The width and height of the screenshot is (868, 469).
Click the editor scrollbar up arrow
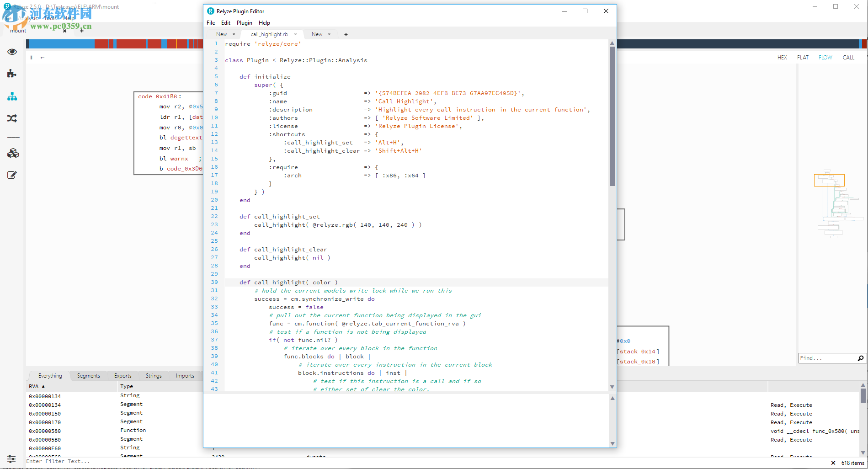tap(612, 43)
